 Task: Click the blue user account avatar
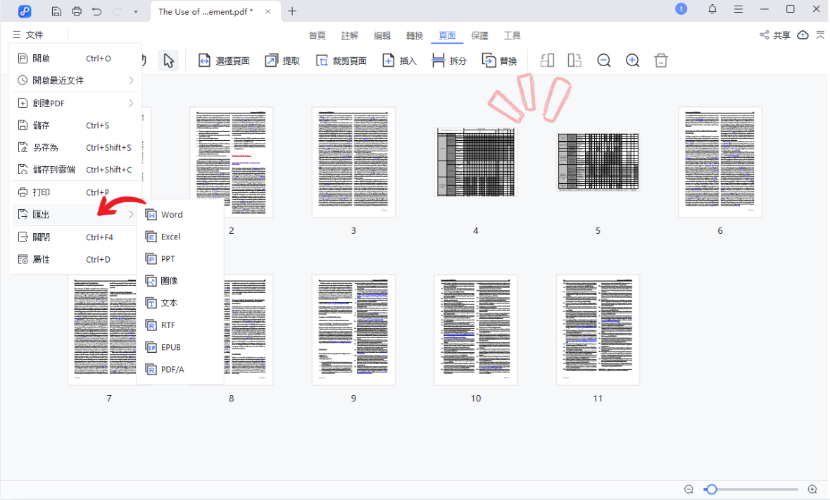click(x=681, y=9)
